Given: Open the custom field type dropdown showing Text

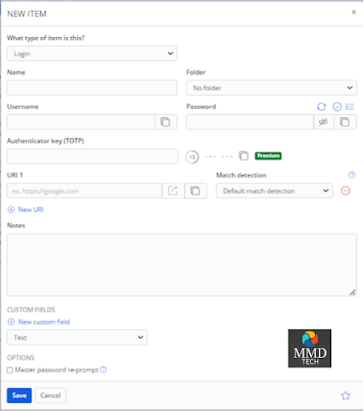Looking at the screenshot, I should tap(77, 337).
